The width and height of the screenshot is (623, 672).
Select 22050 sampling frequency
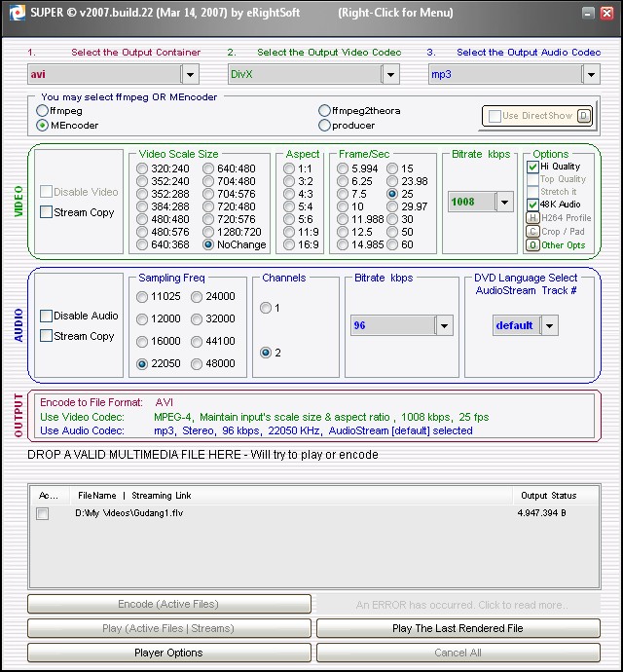(x=142, y=364)
